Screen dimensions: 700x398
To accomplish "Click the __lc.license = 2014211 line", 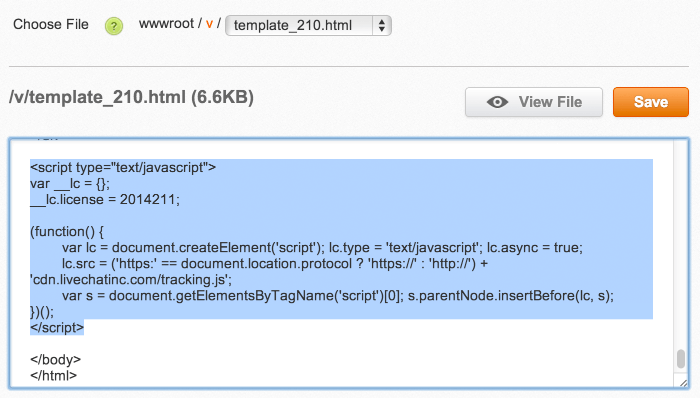I will (x=105, y=199).
